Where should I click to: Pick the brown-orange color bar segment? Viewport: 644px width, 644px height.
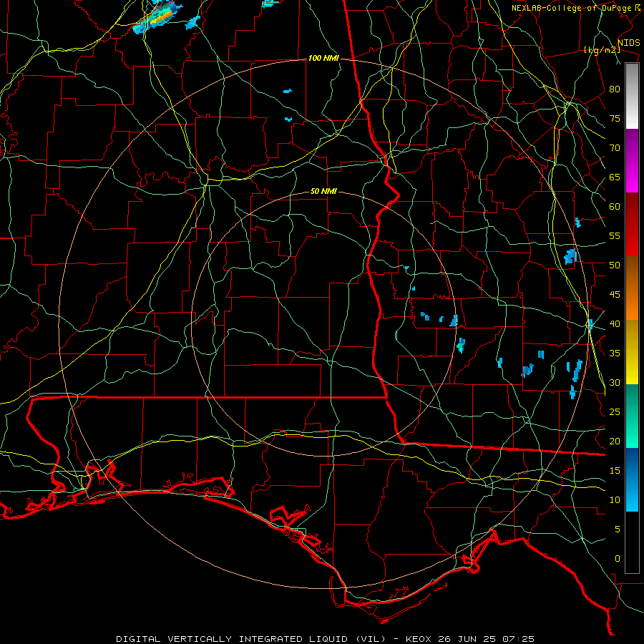click(632, 288)
